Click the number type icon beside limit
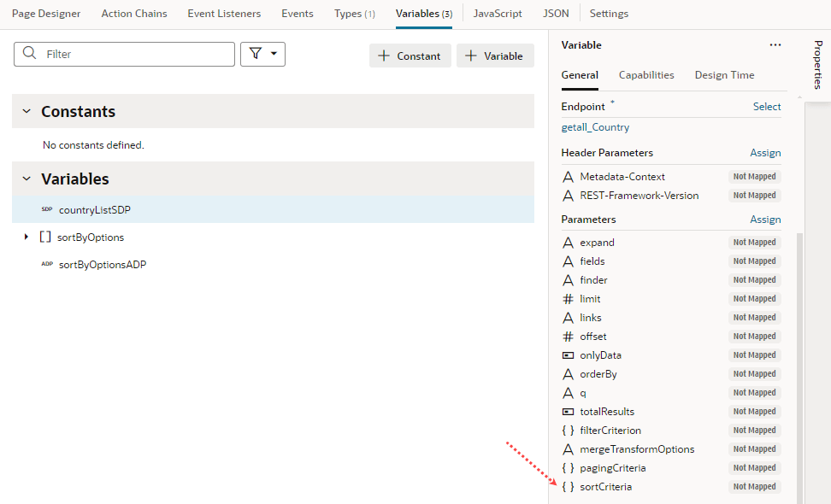The width and height of the screenshot is (831, 504). (x=567, y=298)
